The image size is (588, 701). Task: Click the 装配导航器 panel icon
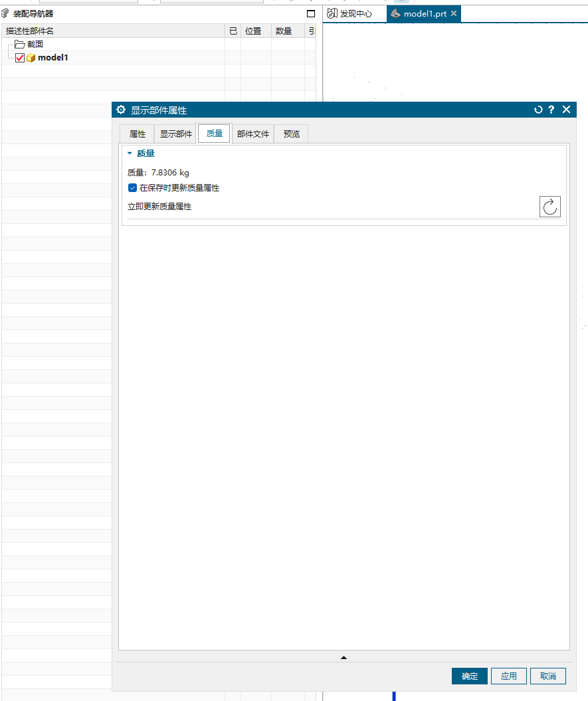6,13
